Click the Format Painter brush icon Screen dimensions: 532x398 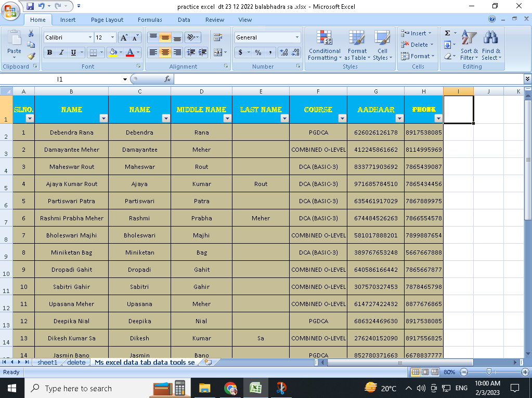[31, 56]
